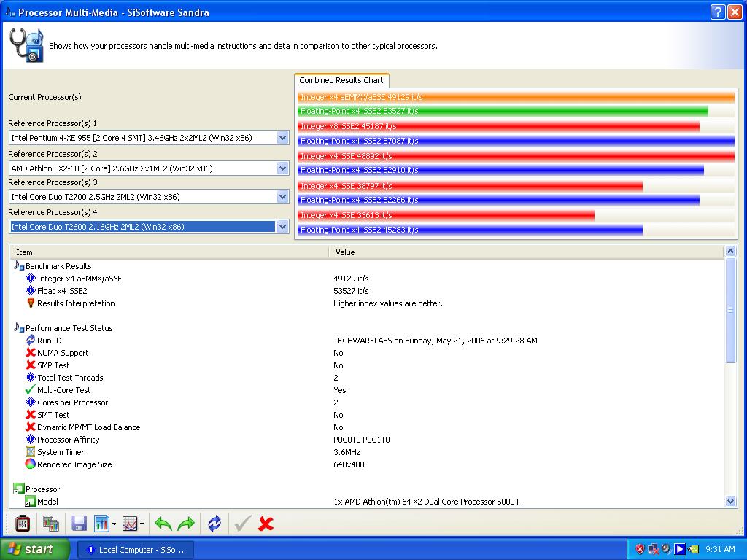Screen dimensions: 747x560
Task: Click the results list scrollbar thumb
Action: click(x=730, y=311)
